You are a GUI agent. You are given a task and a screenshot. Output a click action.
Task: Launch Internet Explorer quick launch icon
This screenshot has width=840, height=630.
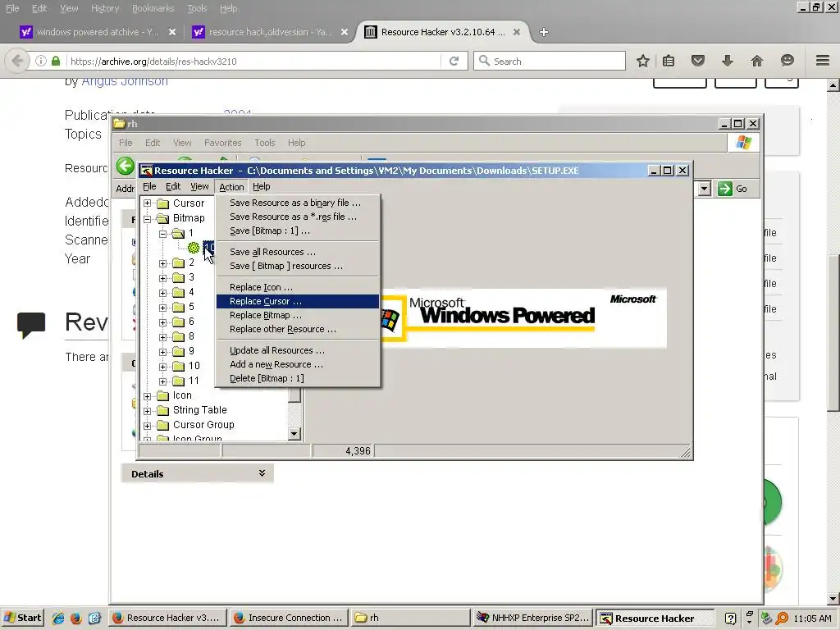pyautogui.click(x=58, y=619)
